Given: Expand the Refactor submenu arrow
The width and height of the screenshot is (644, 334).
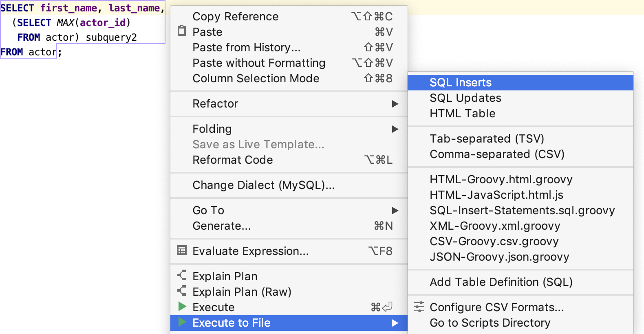Looking at the screenshot, I should point(395,104).
